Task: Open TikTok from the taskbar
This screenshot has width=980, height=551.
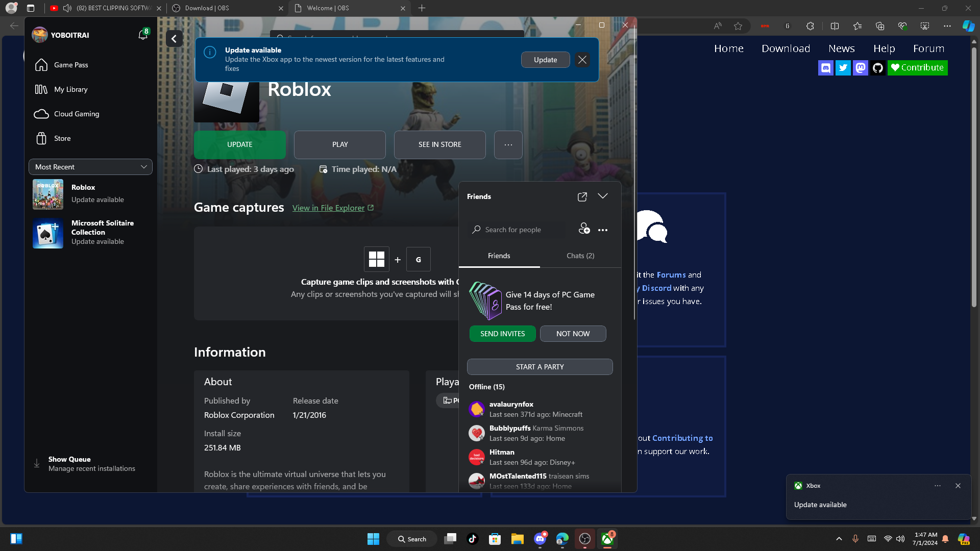Action: coord(473,539)
